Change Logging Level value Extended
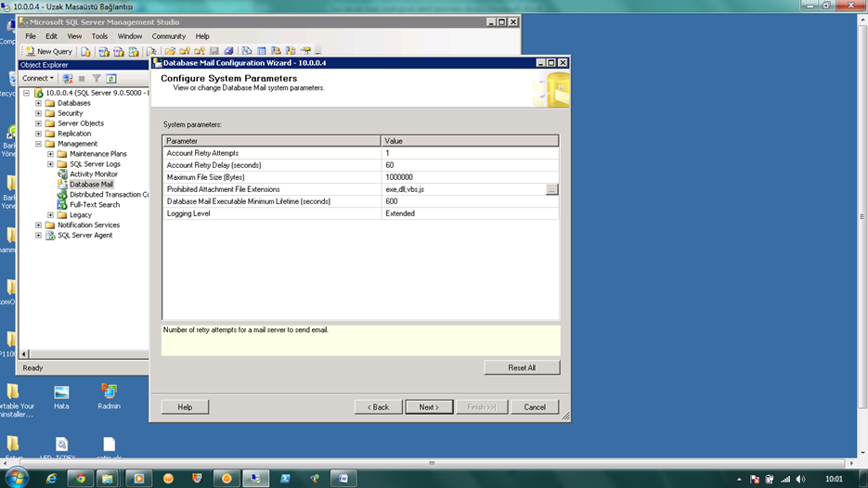868x488 pixels. point(470,213)
